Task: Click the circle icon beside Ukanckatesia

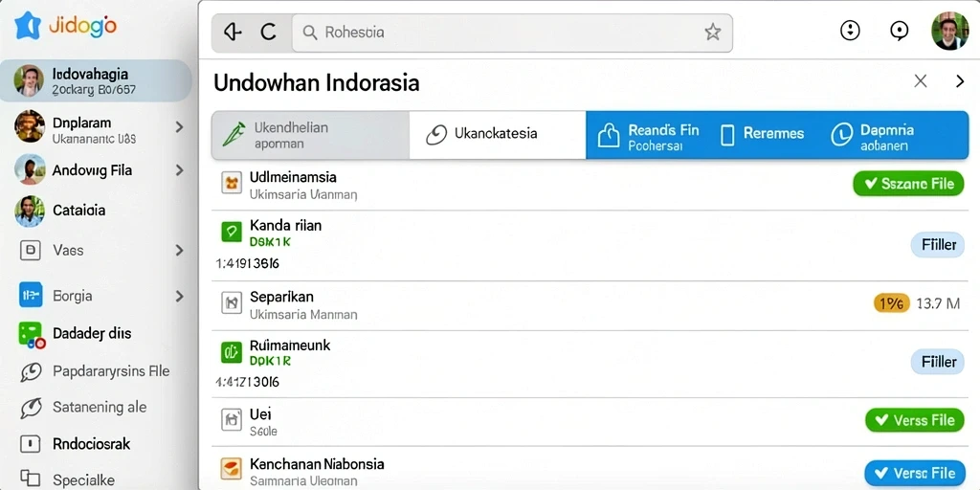Action: [x=436, y=134]
